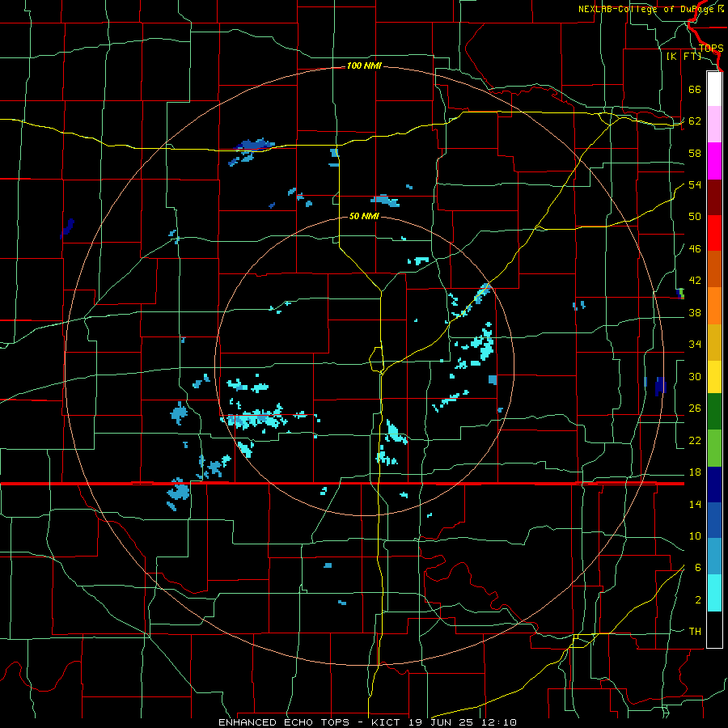
Task: Click the dark orange legend segment
Action: [714, 269]
